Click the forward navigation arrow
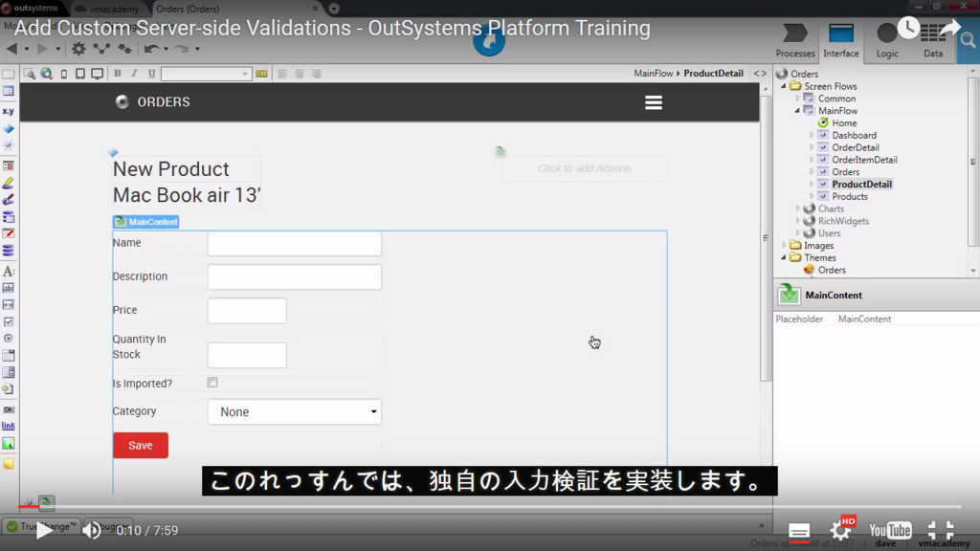The image size is (980, 551). [42, 48]
